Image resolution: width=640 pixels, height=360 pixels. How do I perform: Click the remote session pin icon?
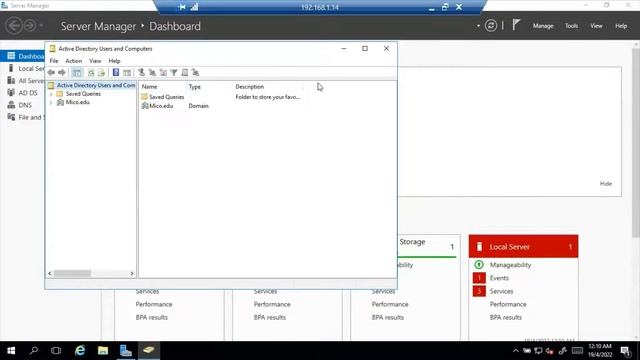pos(182,7)
